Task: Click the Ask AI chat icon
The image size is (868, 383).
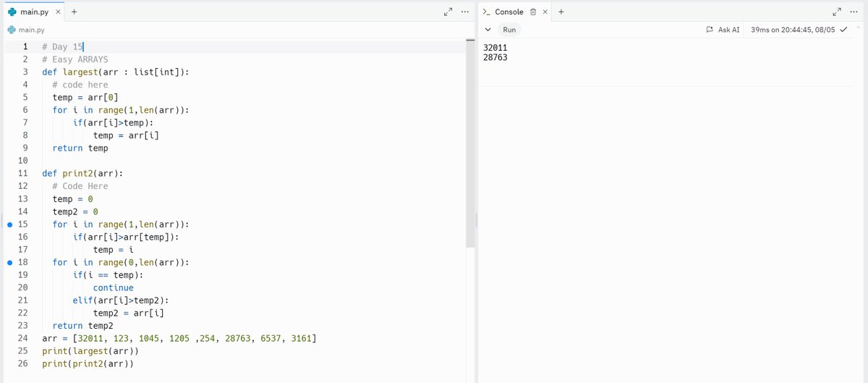Action: click(710, 30)
